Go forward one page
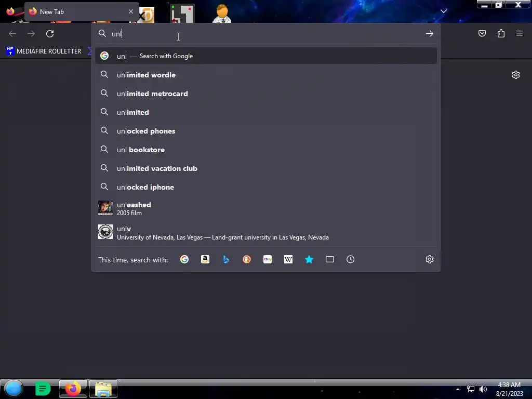532x399 pixels. click(x=31, y=34)
